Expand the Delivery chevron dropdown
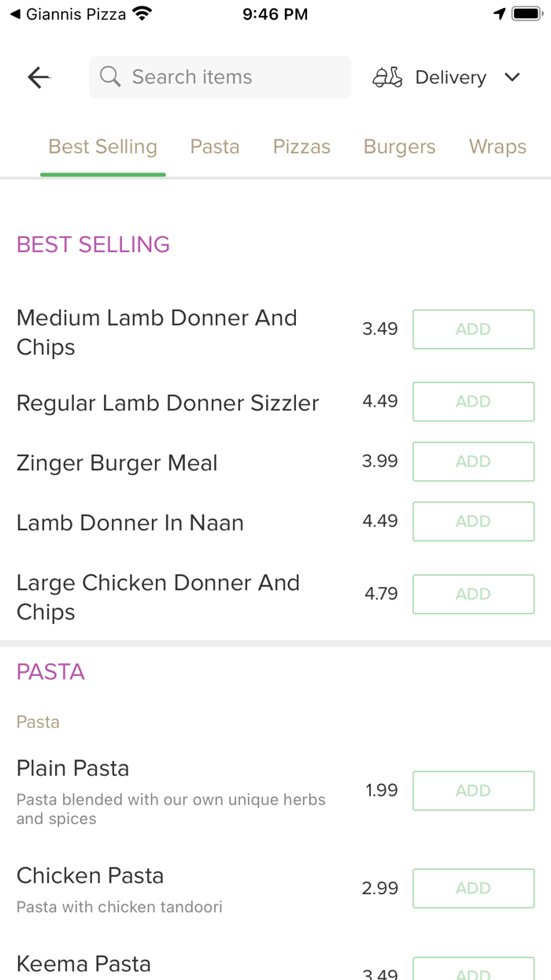551x980 pixels. 512,77
